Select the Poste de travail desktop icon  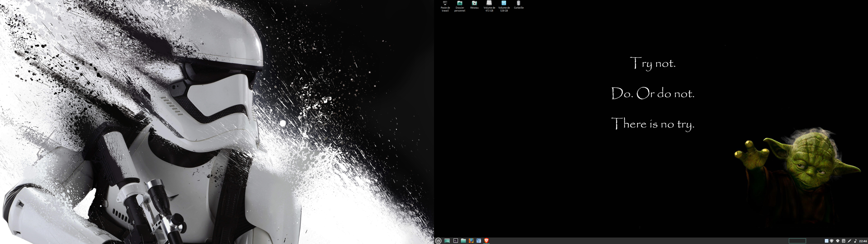(x=445, y=4)
